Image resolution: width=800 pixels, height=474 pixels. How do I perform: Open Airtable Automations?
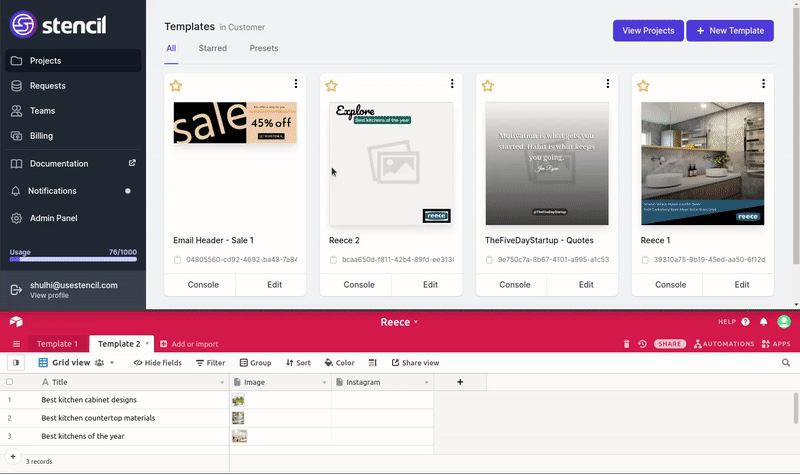724,344
